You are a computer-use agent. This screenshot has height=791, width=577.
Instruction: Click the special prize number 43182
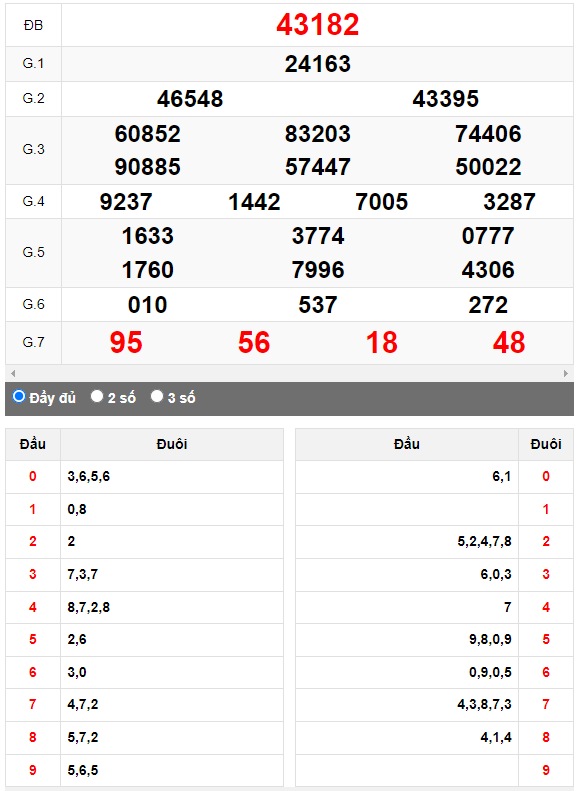(318, 24)
